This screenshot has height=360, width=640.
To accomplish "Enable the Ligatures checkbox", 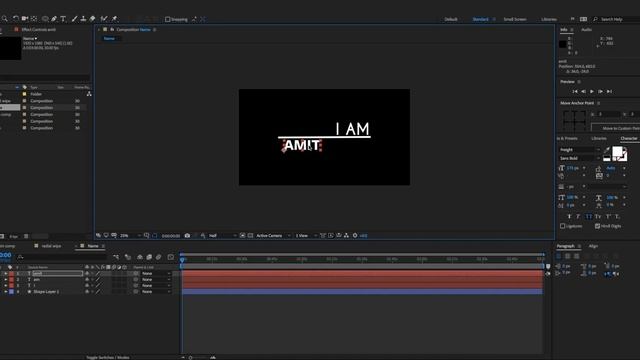I will (x=562, y=226).
